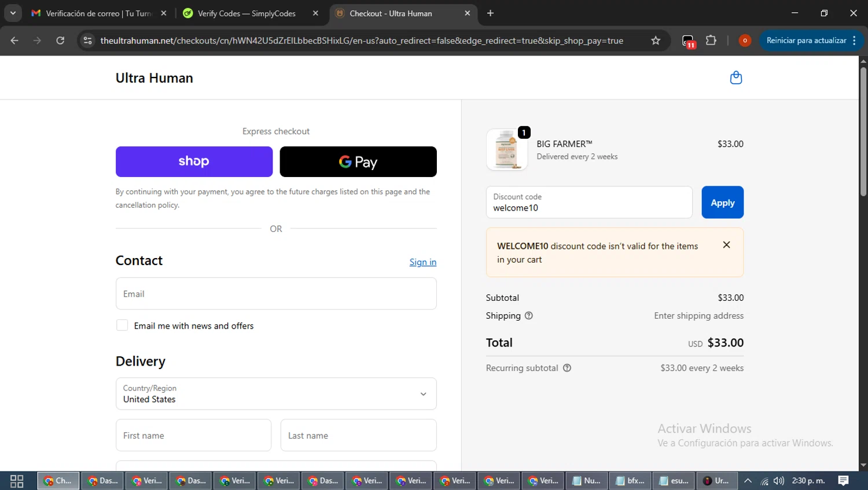This screenshot has width=868, height=490.
Task: Switch to the 'Ch...' Chrome taskbar window
Action: [x=58, y=481]
